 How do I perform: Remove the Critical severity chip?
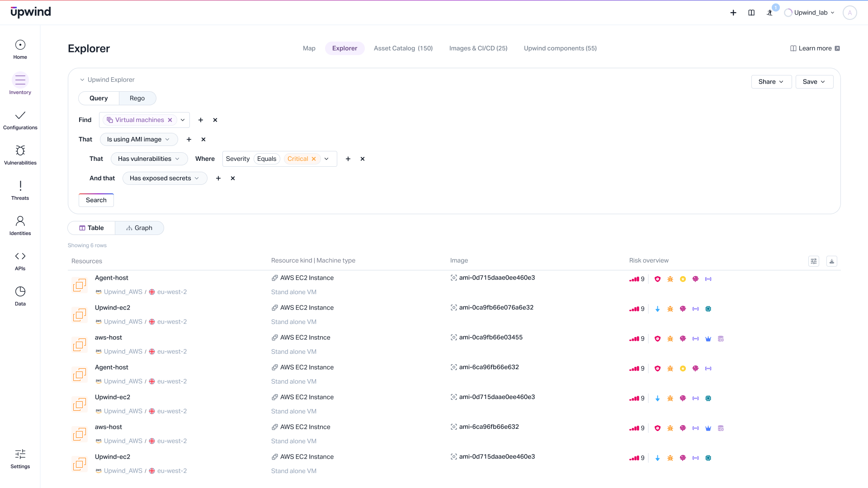click(x=314, y=159)
